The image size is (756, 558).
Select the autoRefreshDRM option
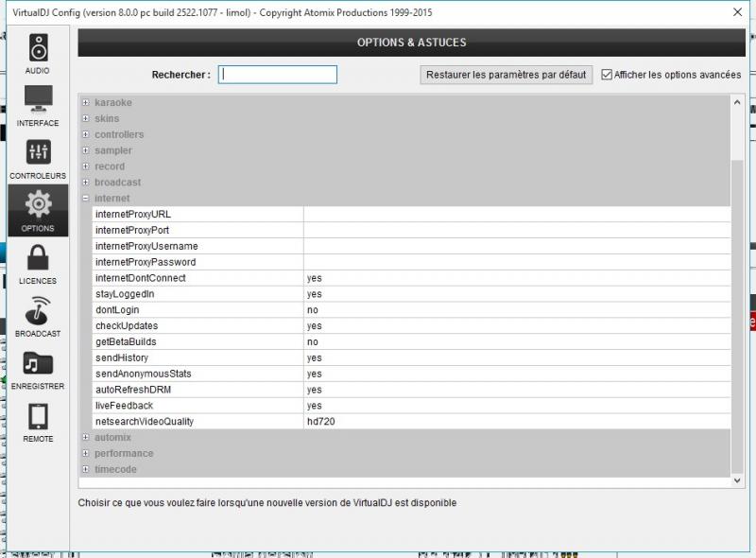tap(411, 390)
